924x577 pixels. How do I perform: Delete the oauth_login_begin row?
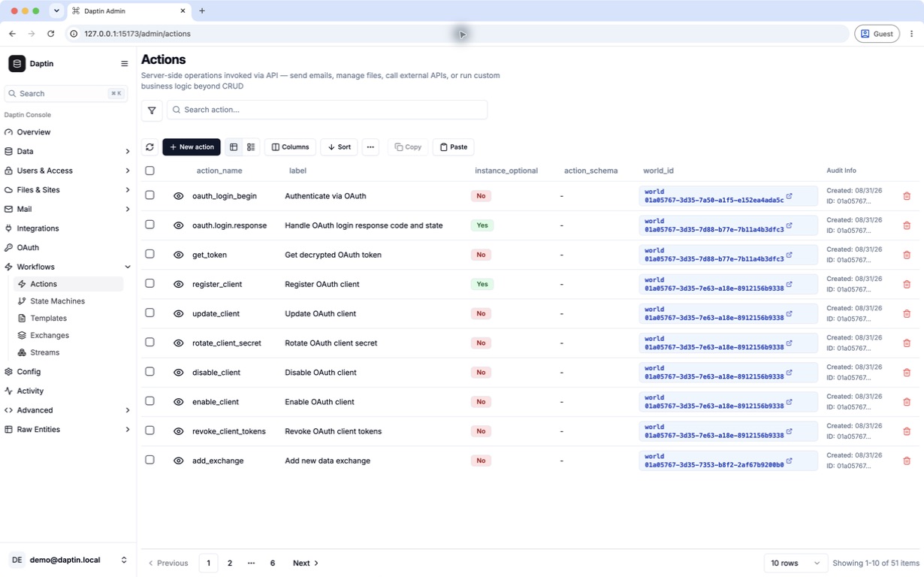point(907,196)
